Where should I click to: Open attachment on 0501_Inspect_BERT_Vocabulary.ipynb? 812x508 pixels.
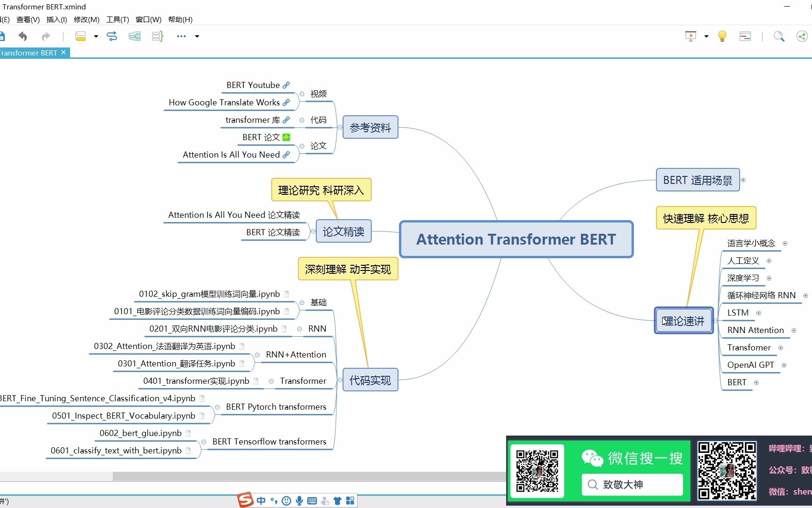pyautogui.click(x=202, y=416)
